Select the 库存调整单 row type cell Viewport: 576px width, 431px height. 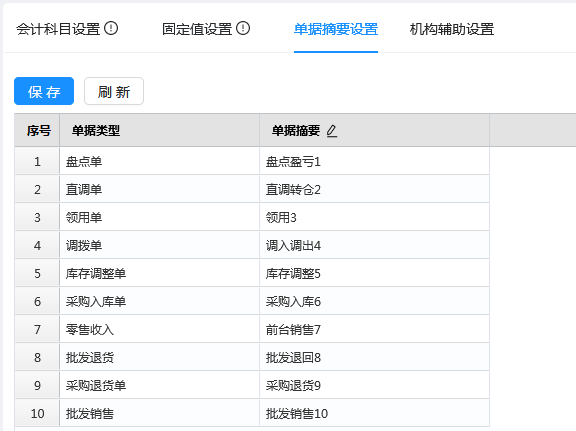pos(159,273)
